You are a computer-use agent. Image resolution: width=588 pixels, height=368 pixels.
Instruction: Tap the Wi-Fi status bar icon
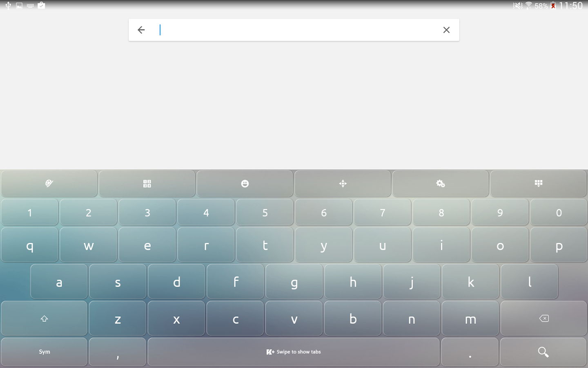coord(528,6)
